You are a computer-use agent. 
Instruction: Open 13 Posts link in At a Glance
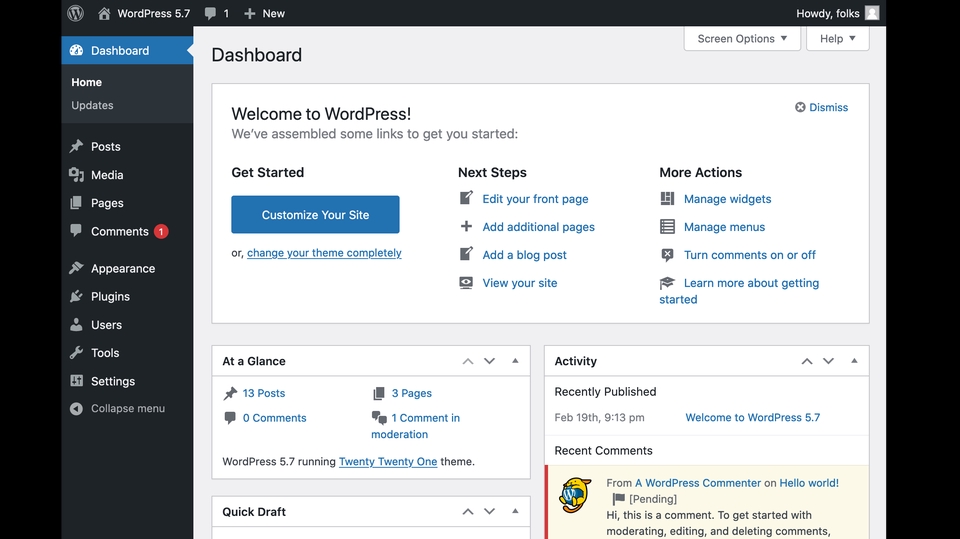tap(263, 393)
